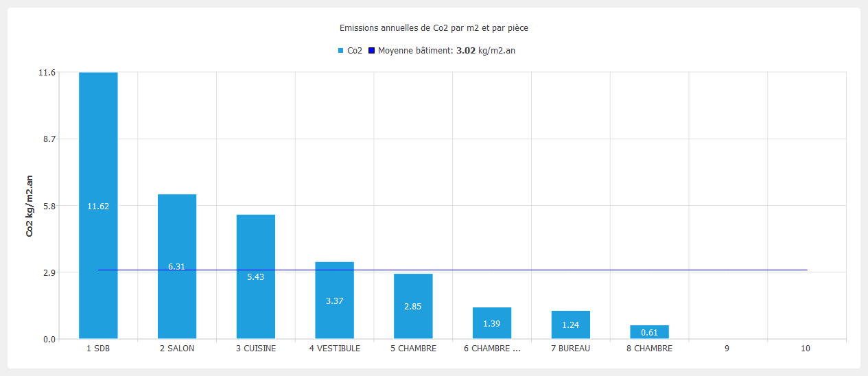Click the 6.31 value label
Screen dimensions: 868x376
[x=177, y=266]
